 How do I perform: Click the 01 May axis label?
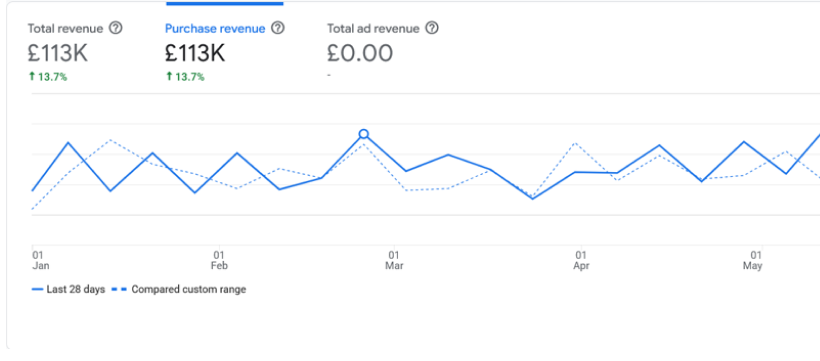753,261
